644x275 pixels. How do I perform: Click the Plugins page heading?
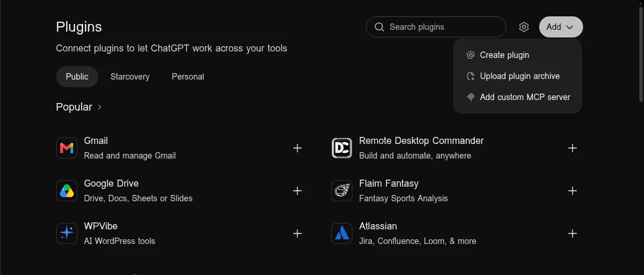(x=79, y=27)
